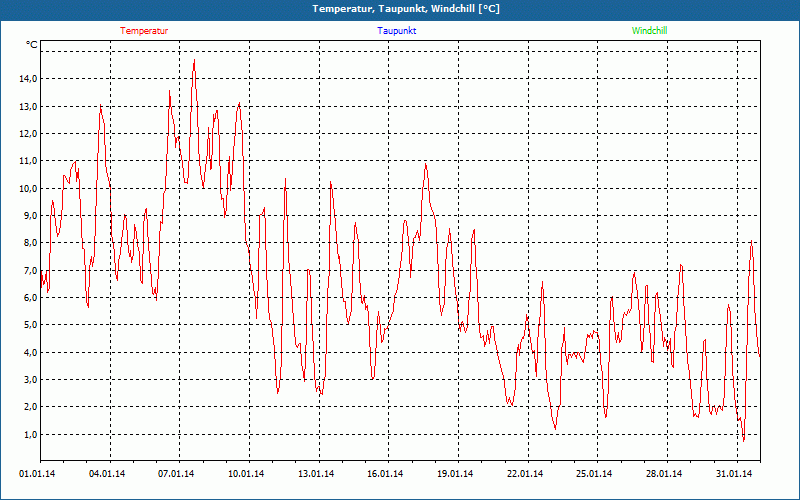Image resolution: width=800 pixels, height=500 pixels.
Task: Click the 9,0 y-axis value
Action: click(31, 215)
